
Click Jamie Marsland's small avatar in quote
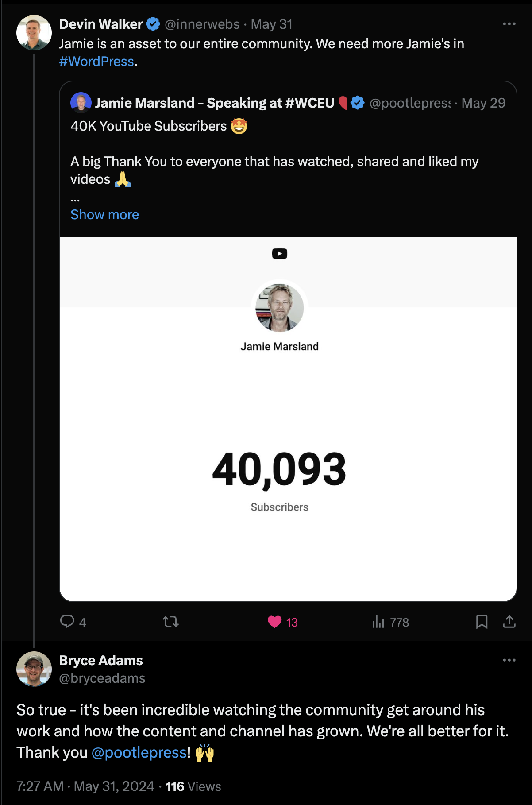click(81, 103)
